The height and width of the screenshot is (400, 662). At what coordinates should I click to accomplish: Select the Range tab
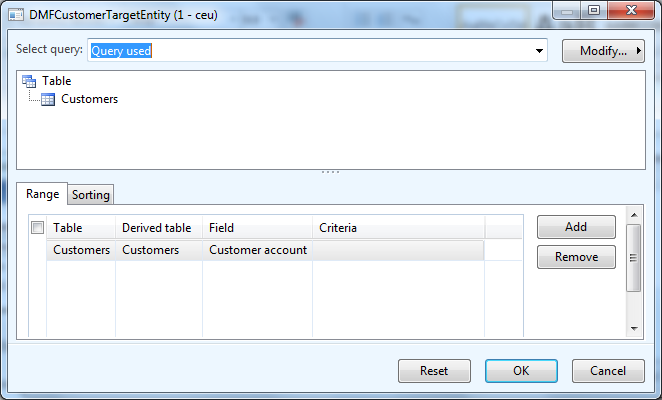coord(42,194)
